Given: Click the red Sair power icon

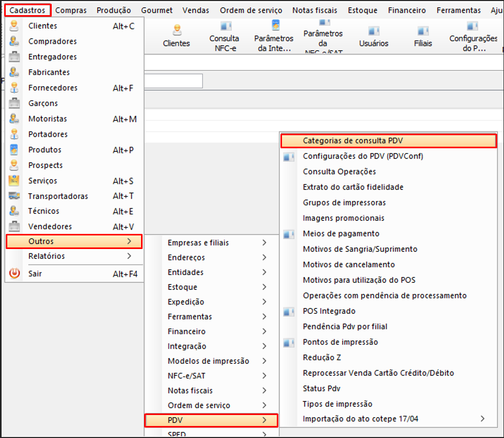Looking at the screenshot, I should [x=14, y=273].
